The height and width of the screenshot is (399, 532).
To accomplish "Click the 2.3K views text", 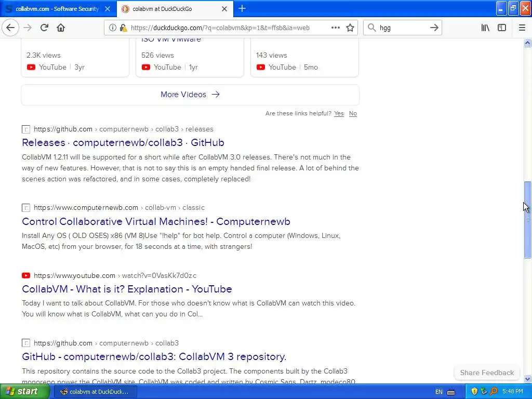I will pos(44,55).
